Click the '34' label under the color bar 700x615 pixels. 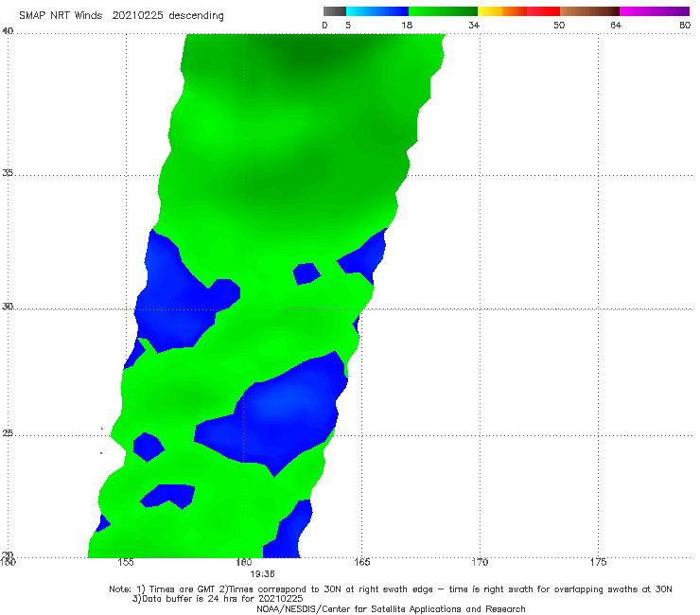coord(474,25)
